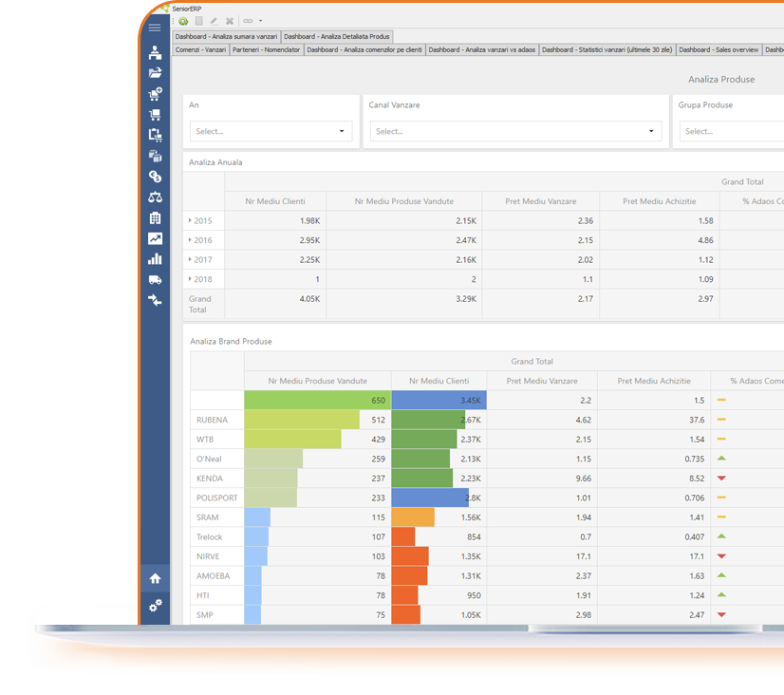Select the edit pencil icon in the toolbar

[215, 20]
